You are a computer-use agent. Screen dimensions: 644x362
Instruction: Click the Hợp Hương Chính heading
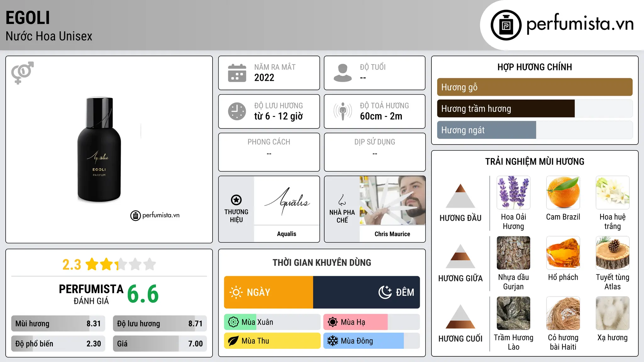pyautogui.click(x=535, y=67)
